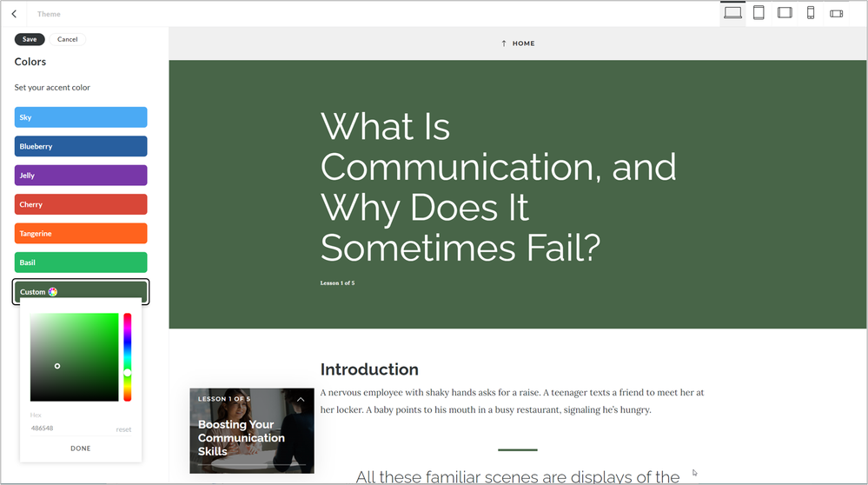Click the rainbow color wheel icon
This screenshot has height=485, width=868.
pyautogui.click(x=53, y=292)
